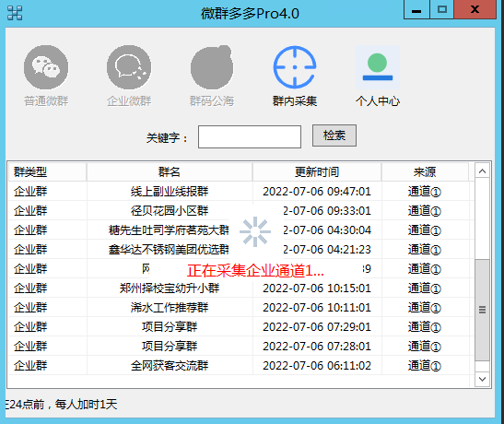Screen dimensions: 504x424
Task: Sort by the 更新时间 column header
Action: (x=317, y=172)
